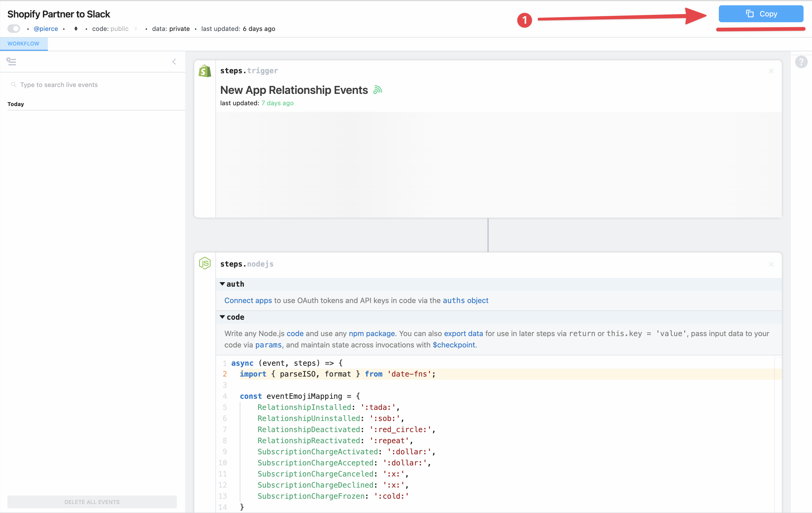Click the steps.trigger step name
Viewport: 812px width, 513px height.
click(x=249, y=71)
